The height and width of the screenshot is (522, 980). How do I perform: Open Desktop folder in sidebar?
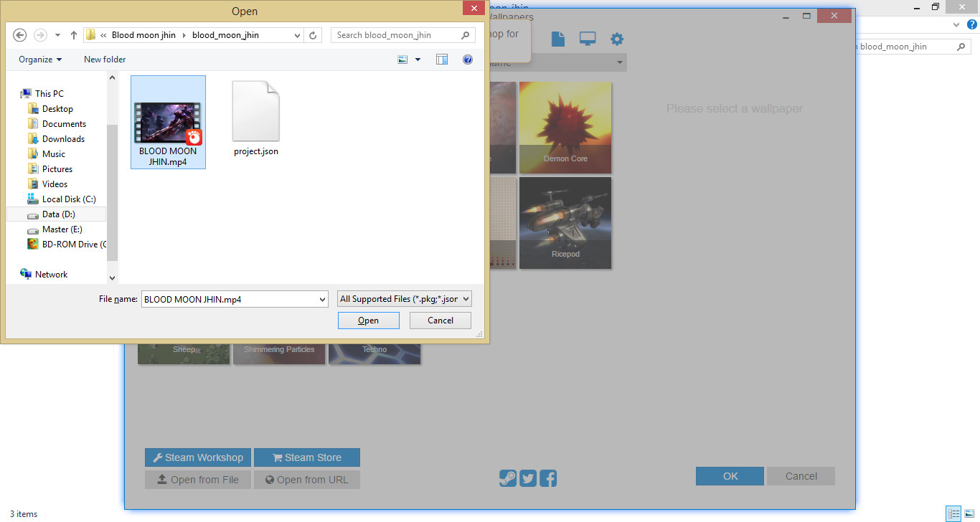click(57, 109)
